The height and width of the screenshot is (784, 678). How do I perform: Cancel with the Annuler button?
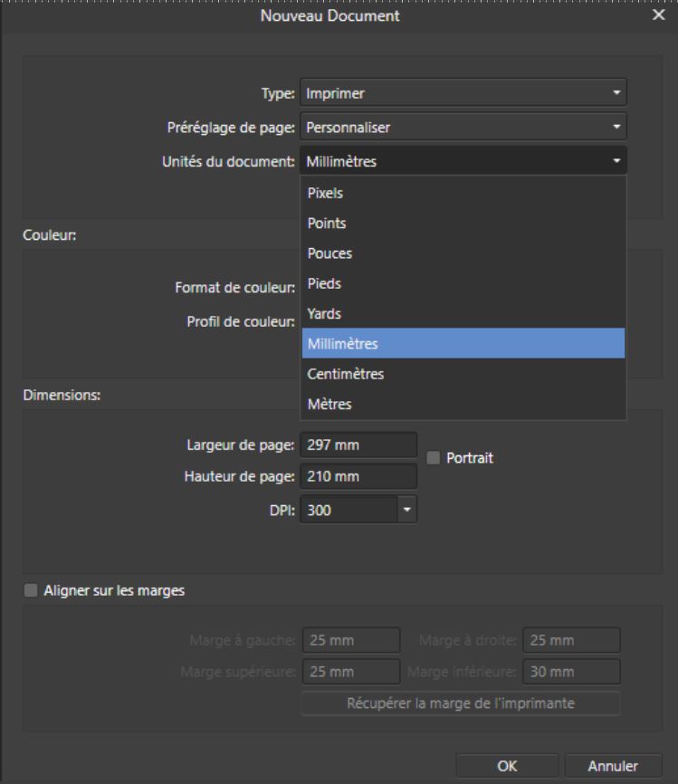click(613, 766)
